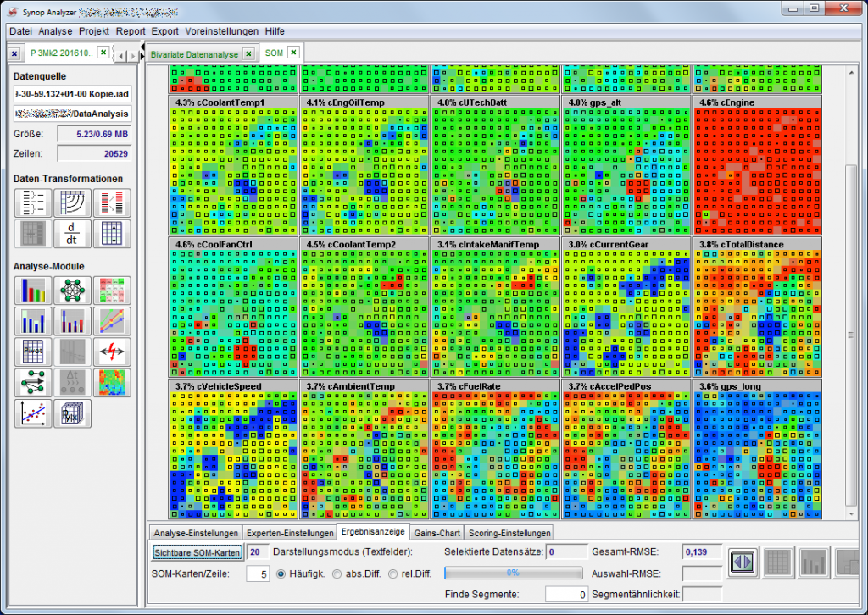Open the network graph analysis module
This screenshot has width=868, height=615.
tap(72, 291)
